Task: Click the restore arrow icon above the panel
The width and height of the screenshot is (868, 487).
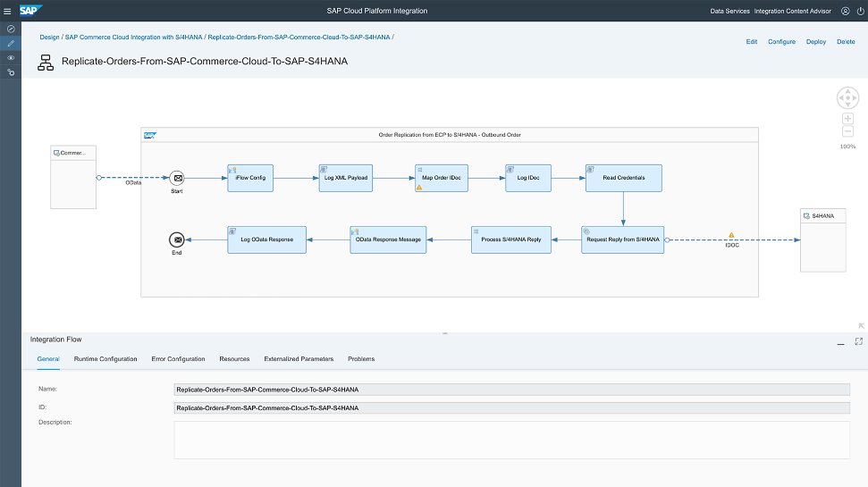Action: pyautogui.click(x=861, y=326)
